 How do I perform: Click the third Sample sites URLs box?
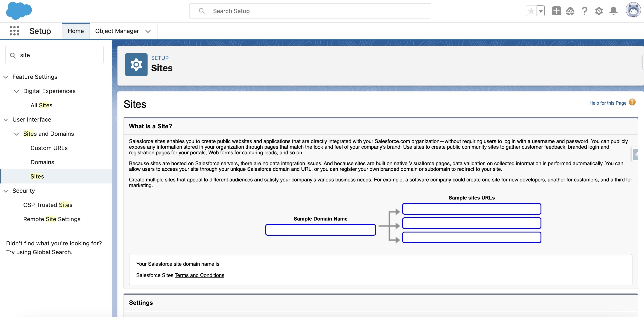(x=472, y=237)
